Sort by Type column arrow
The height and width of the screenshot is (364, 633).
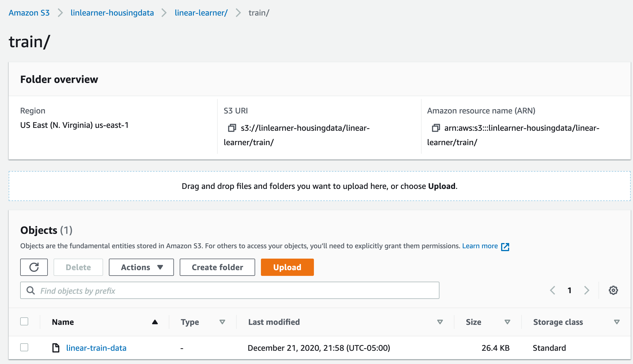point(222,322)
